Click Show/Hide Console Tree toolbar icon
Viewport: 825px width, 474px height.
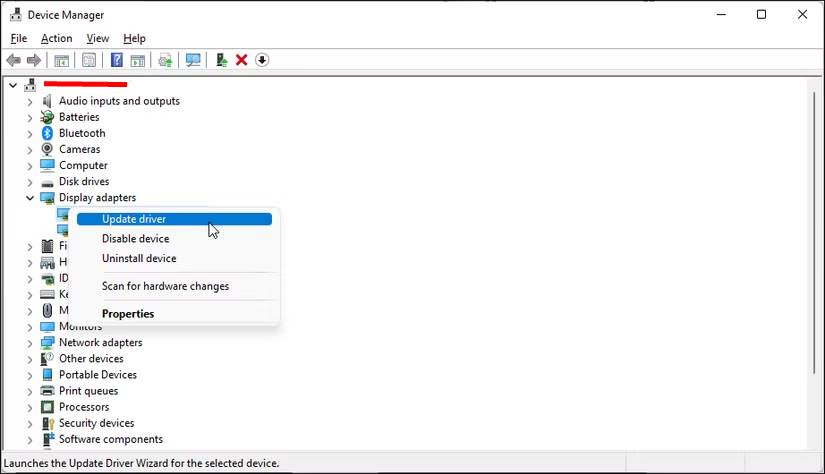click(62, 60)
